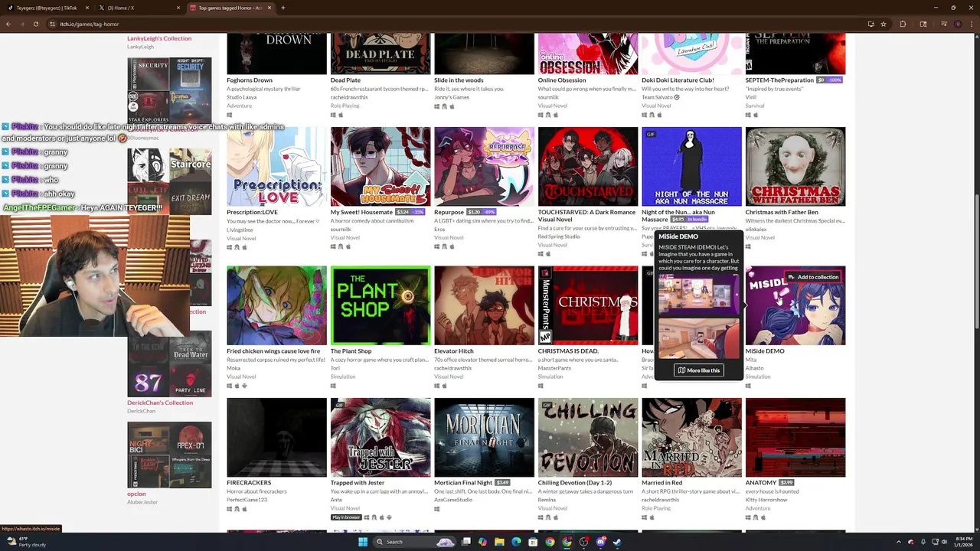Image resolution: width=980 pixels, height=551 pixels.
Task: Go back using the browser back arrow
Action: click(8, 24)
